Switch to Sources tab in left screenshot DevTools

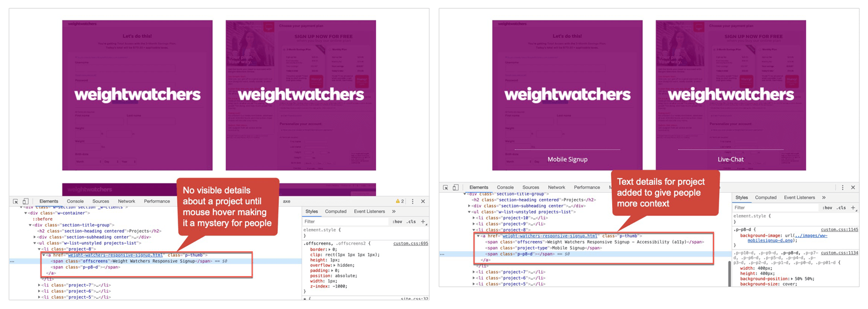tap(101, 201)
